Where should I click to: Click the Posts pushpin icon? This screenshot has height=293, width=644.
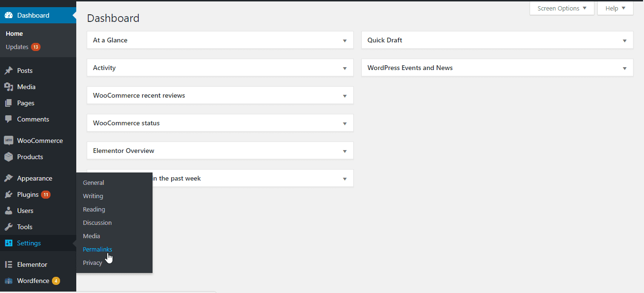tap(9, 71)
